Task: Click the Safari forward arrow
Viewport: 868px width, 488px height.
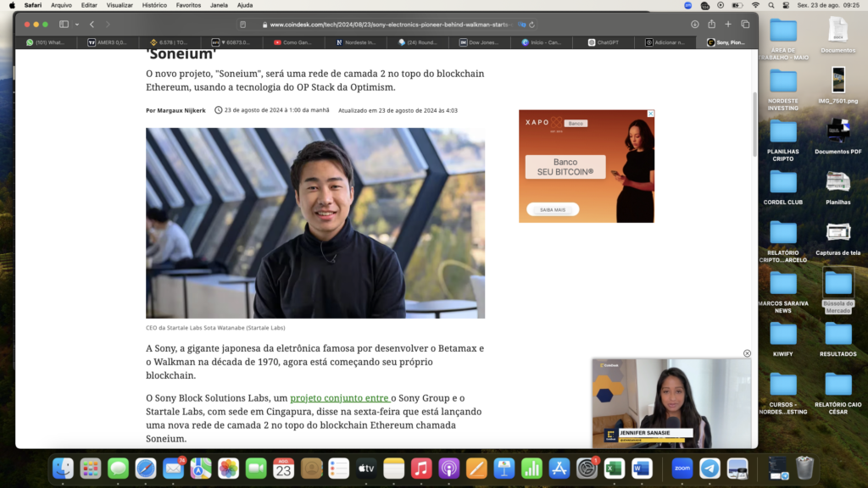Action: click(x=108, y=25)
